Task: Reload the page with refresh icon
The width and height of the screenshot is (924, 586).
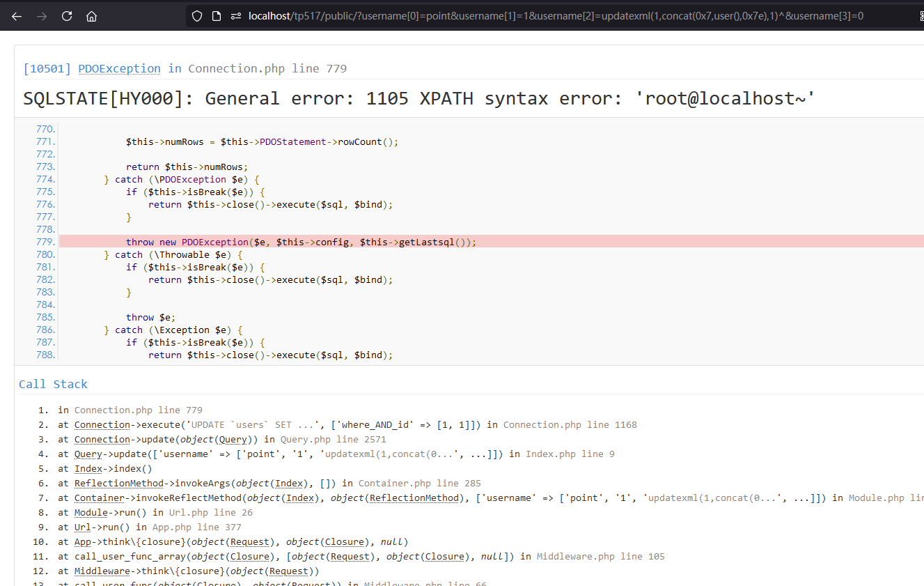Action: [67, 16]
